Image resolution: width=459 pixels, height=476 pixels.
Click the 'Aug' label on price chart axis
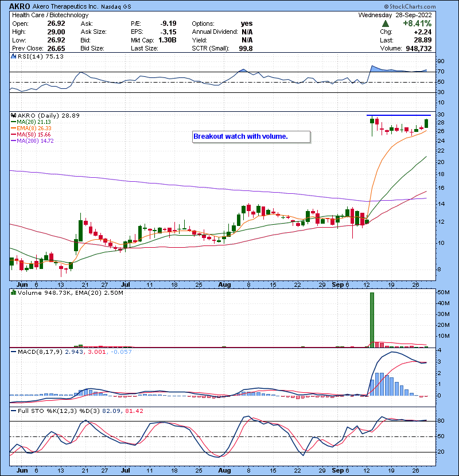click(224, 285)
